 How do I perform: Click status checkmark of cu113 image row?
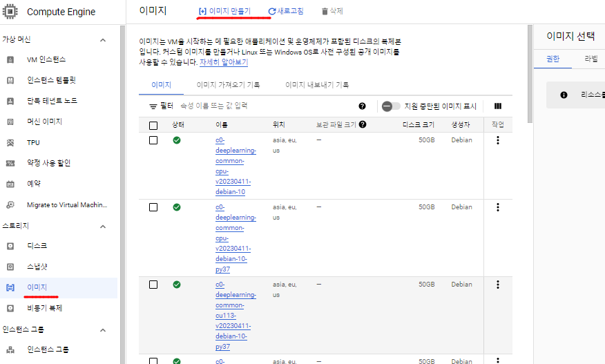click(177, 285)
